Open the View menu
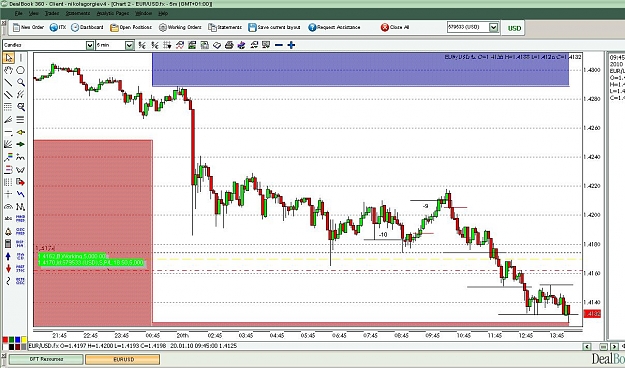 tap(33, 13)
